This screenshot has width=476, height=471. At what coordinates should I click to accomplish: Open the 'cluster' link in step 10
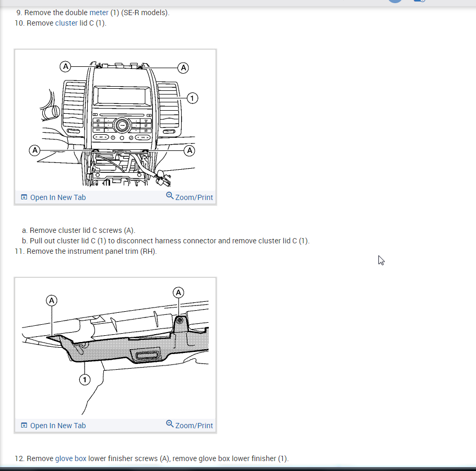point(66,23)
